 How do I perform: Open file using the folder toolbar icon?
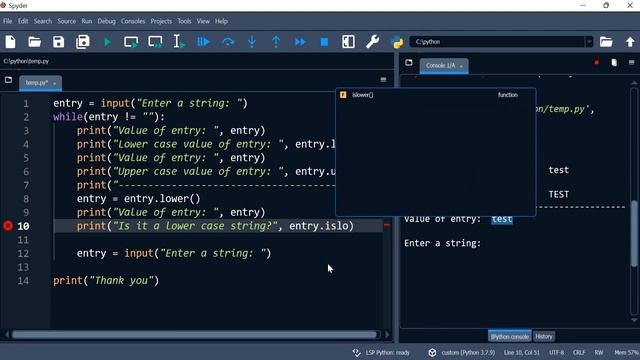[35, 42]
